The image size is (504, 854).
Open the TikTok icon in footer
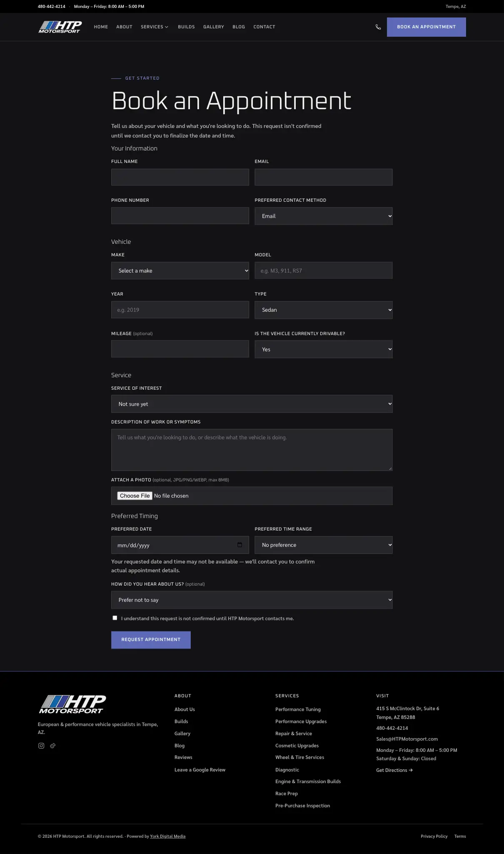tap(53, 746)
